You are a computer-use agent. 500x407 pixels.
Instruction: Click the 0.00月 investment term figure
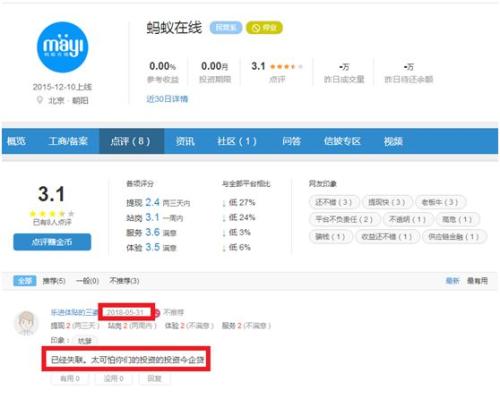(215, 66)
